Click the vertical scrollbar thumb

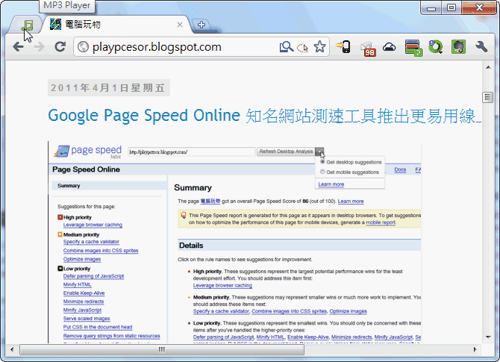tap(488, 97)
